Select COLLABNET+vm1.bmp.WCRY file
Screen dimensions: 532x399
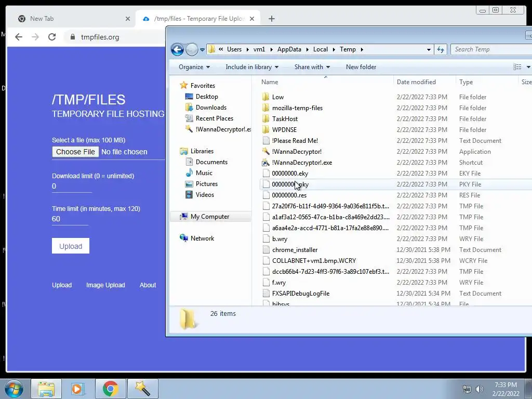pyautogui.click(x=314, y=261)
